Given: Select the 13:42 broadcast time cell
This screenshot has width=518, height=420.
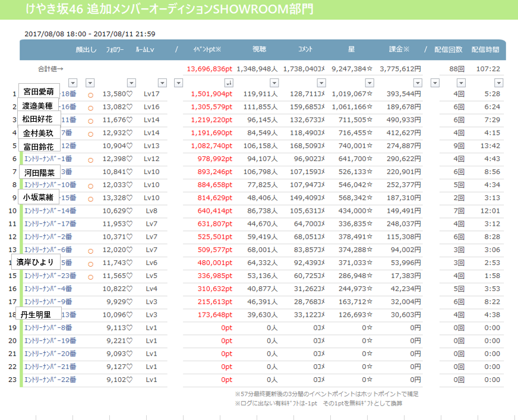Looking at the screenshot, I should point(490,146).
